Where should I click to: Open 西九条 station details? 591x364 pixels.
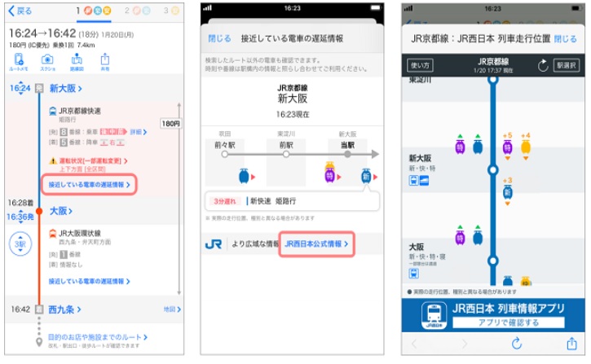pyautogui.click(x=64, y=309)
